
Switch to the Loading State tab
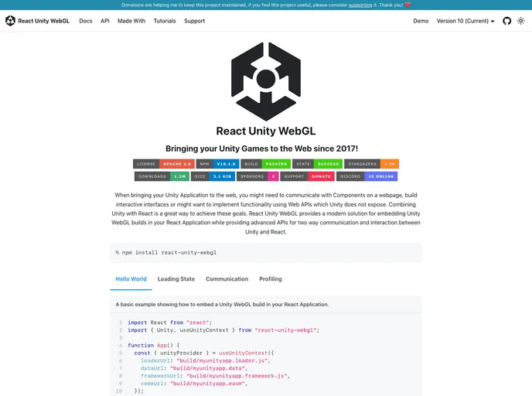click(x=176, y=279)
